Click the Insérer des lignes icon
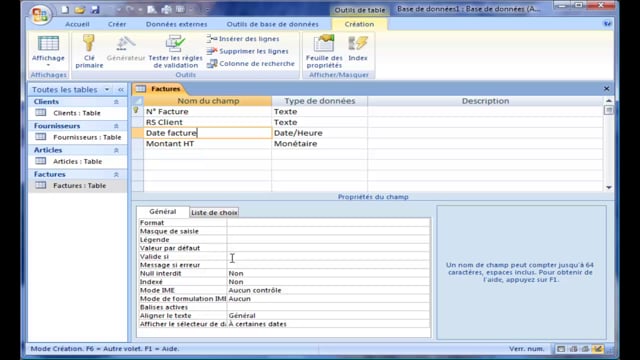This screenshot has width=640, height=360. (x=211, y=39)
